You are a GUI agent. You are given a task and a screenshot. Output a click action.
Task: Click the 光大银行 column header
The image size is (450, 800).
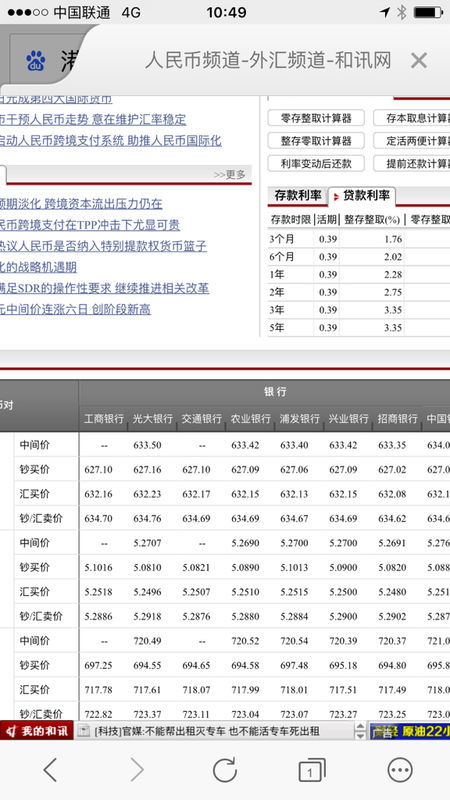click(x=153, y=418)
